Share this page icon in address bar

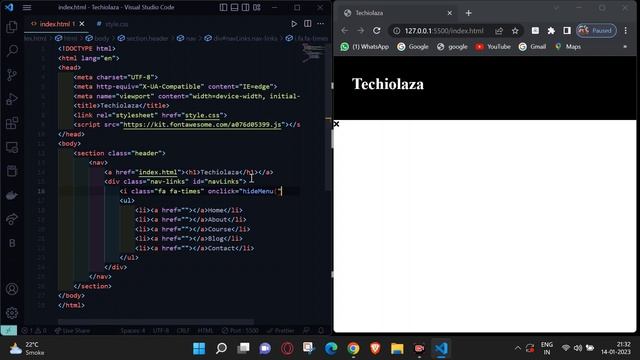(x=499, y=31)
